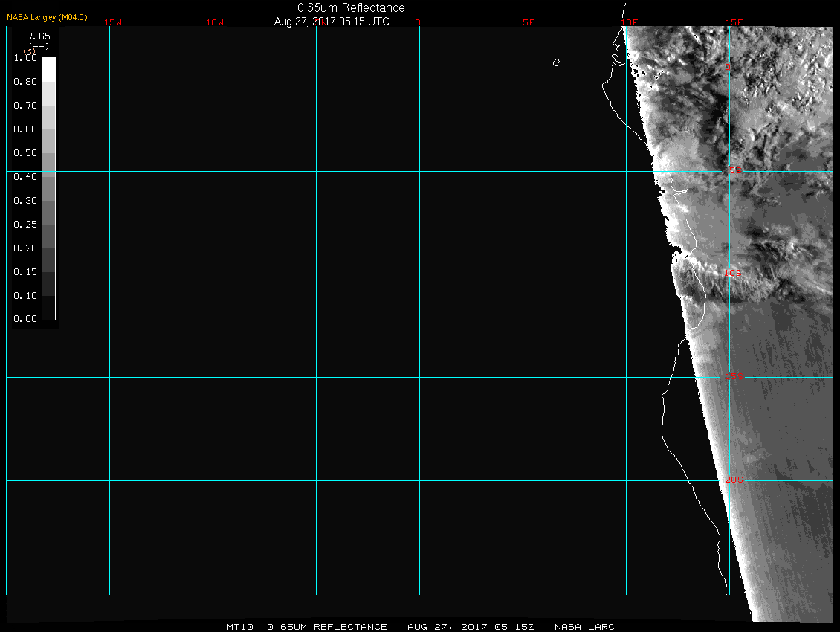
Task: Pick the 10E longitude label
Action: 630,22
